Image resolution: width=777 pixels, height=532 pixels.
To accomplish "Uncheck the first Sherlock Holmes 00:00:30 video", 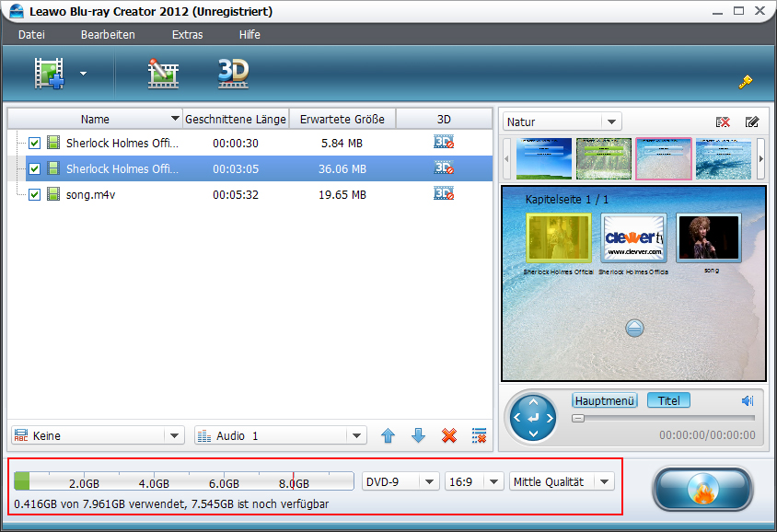I will pos(34,144).
